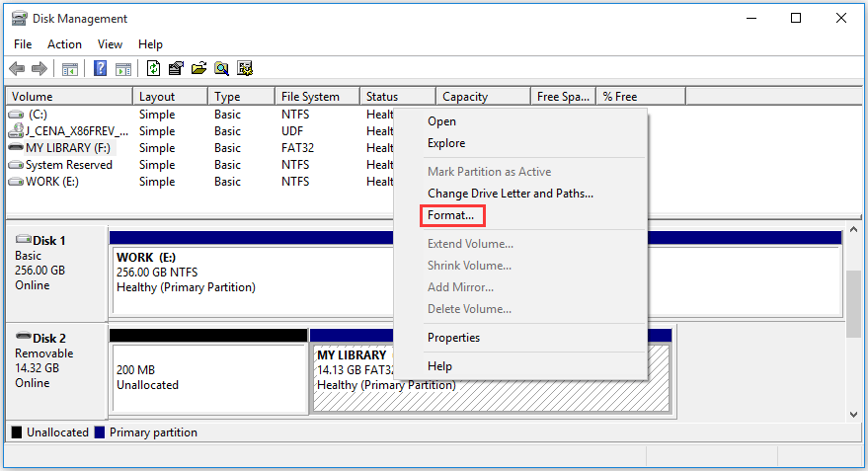The width and height of the screenshot is (868, 471).
Task: Click the drive icon beside WORK (E:) in list
Action: (x=16, y=182)
